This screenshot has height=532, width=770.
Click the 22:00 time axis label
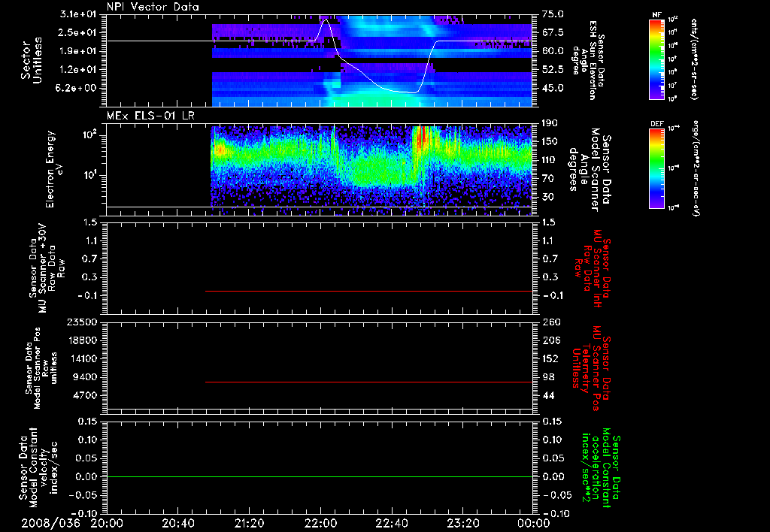coord(320,523)
